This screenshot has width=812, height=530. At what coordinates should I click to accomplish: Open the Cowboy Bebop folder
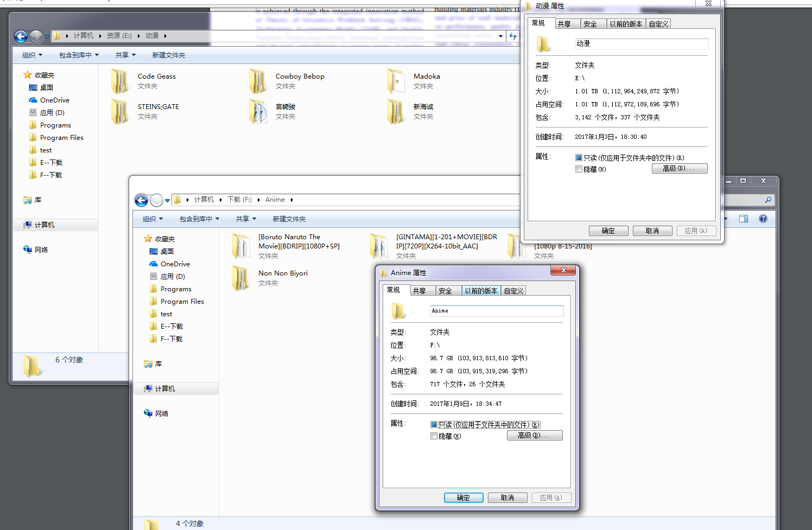tap(287, 81)
